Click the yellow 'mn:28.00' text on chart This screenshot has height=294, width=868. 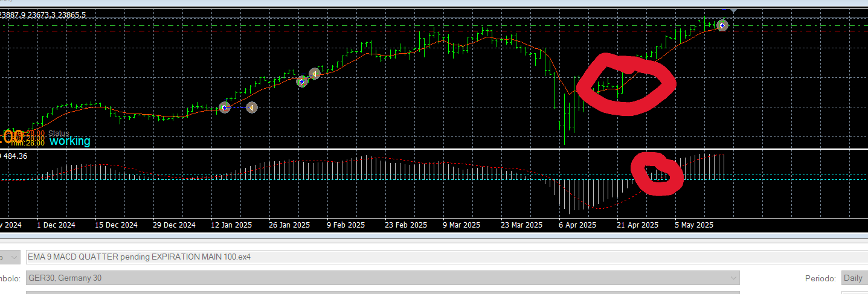point(28,142)
